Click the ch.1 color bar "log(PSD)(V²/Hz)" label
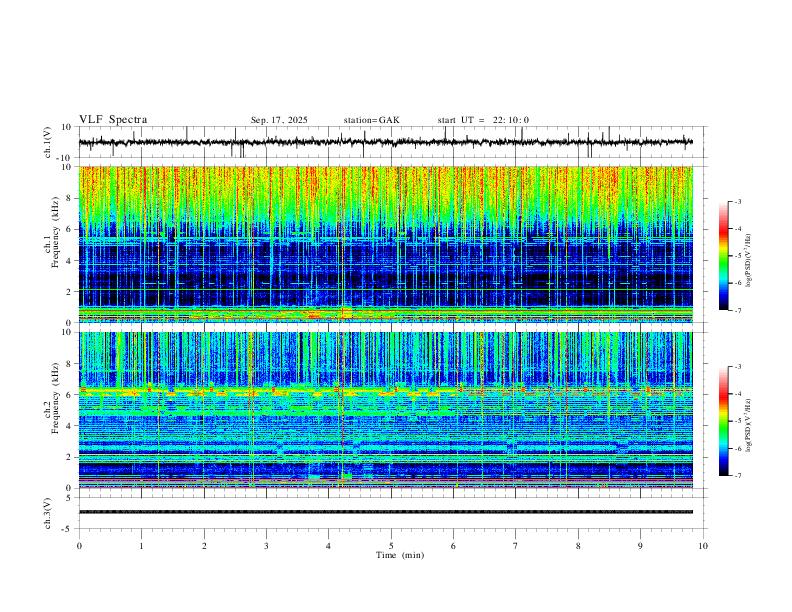792x612 pixels. (x=748, y=260)
